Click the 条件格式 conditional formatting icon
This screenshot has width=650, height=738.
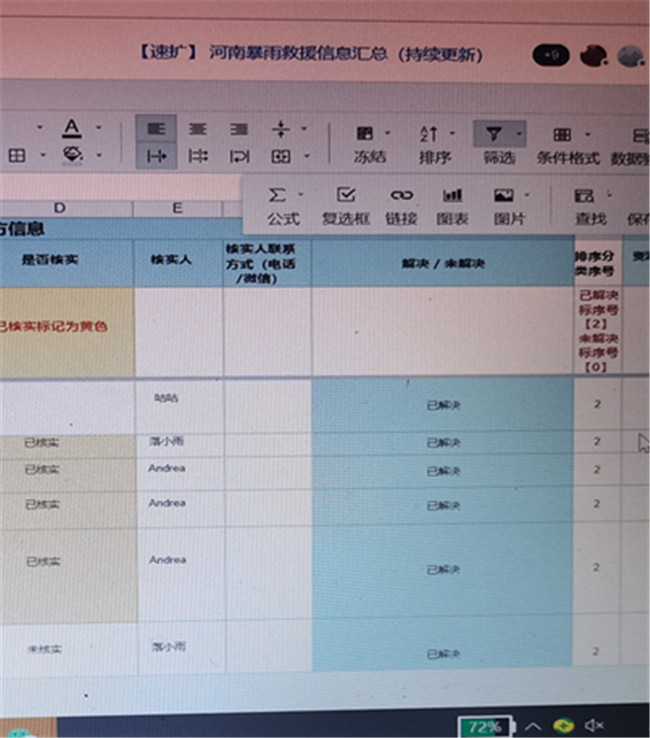click(x=566, y=142)
